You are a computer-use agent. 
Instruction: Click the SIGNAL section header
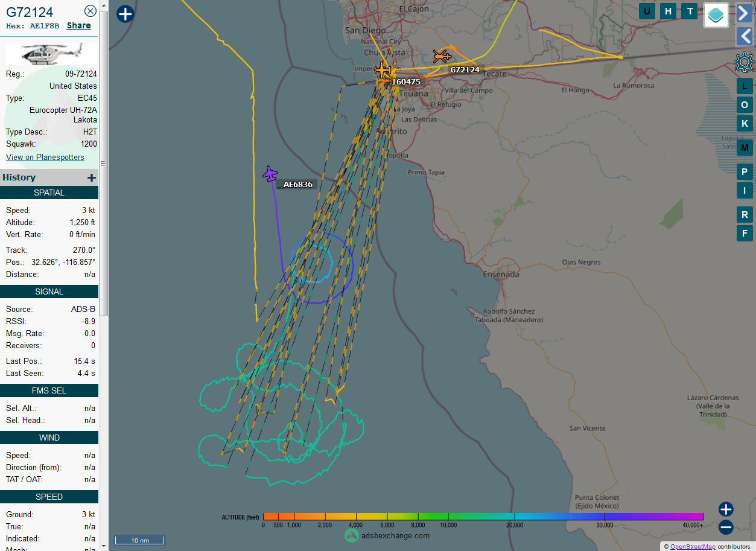49,291
